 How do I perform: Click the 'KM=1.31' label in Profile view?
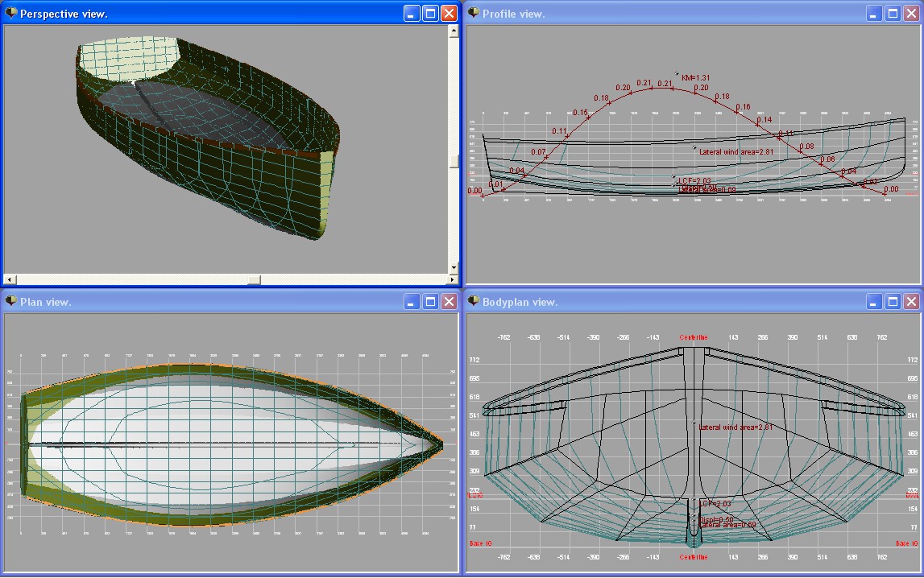point(695,78)
